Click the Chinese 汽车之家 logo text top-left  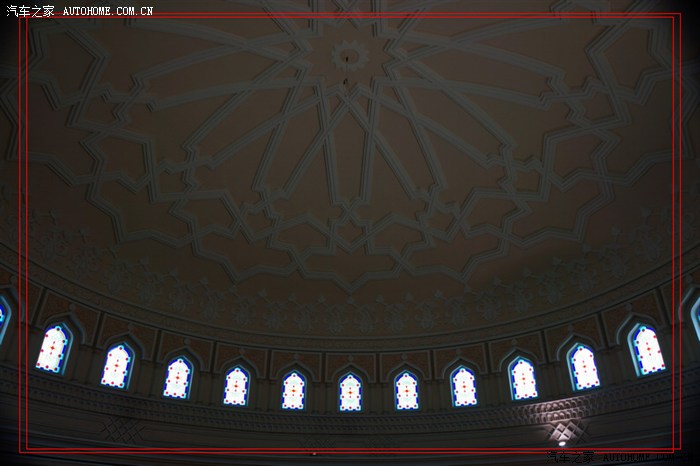point(30,11)
